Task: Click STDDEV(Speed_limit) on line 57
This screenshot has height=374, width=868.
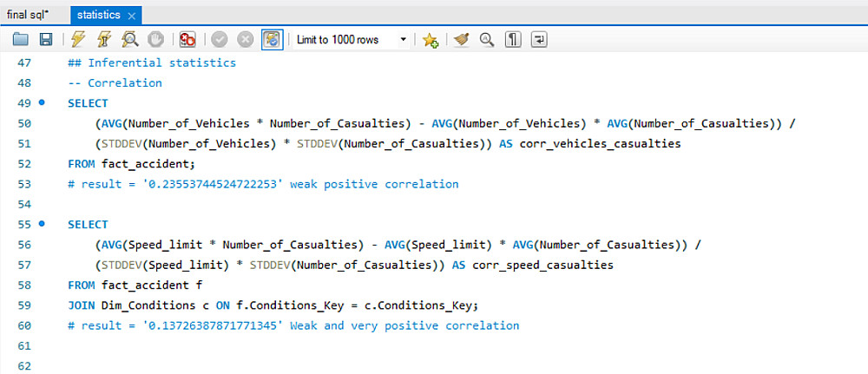Action: (165, 265)
